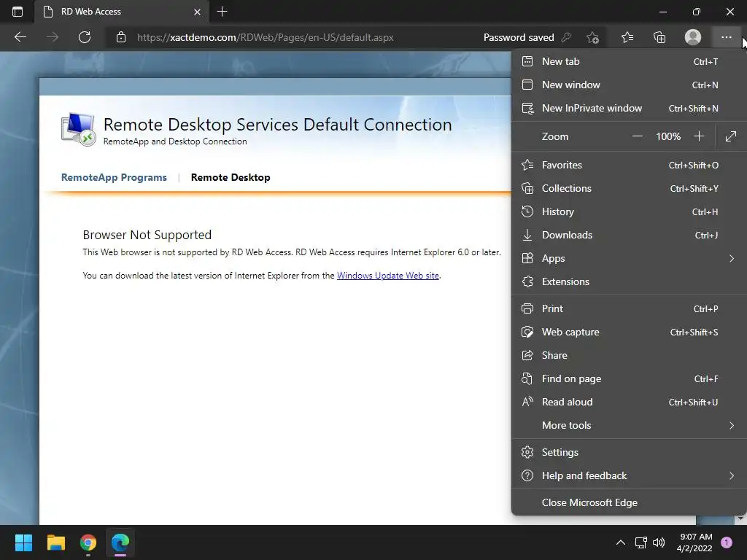Open the tab actions menu icon

click(x=18, y=12)
